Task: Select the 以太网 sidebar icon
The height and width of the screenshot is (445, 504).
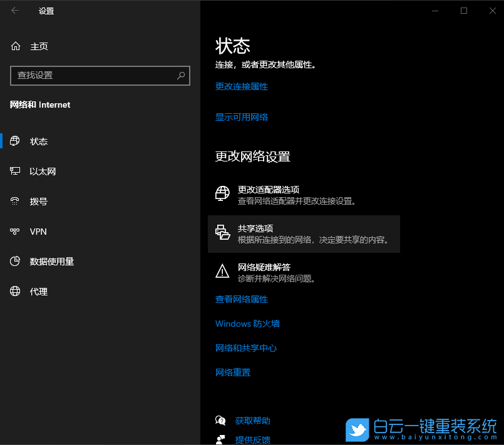Action: point(14,171)
